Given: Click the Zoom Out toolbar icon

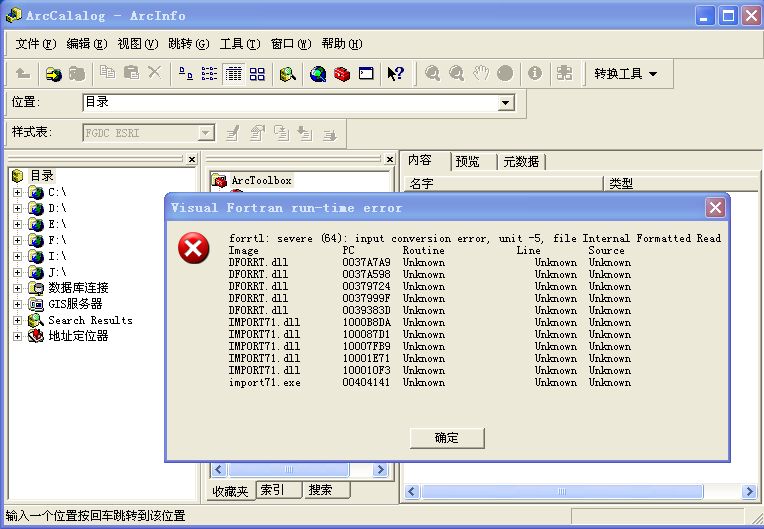Looking at the screenshot, I should pos(457,74).
